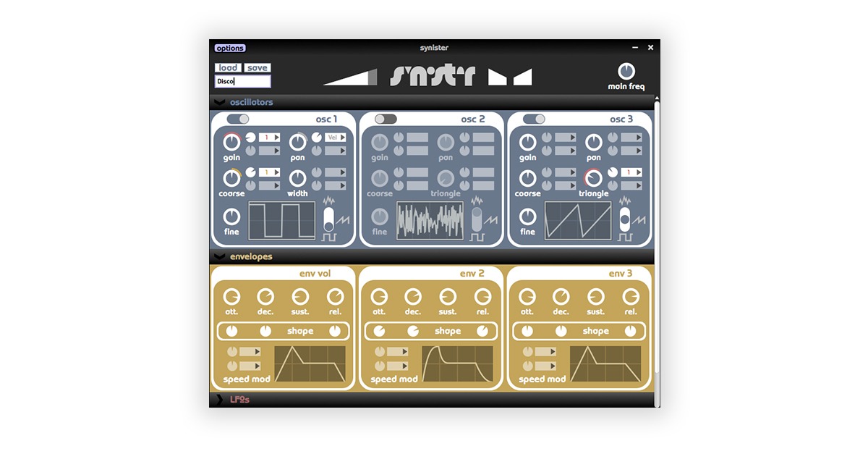Open env 2 second speed mod dropdown

[398, 366]
